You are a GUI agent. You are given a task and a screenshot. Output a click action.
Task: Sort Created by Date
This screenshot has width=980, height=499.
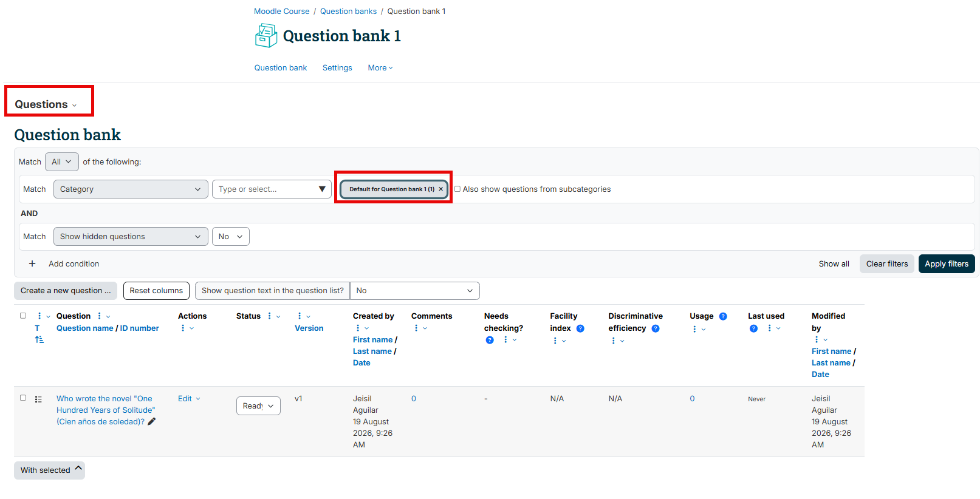tap(362, 363)
